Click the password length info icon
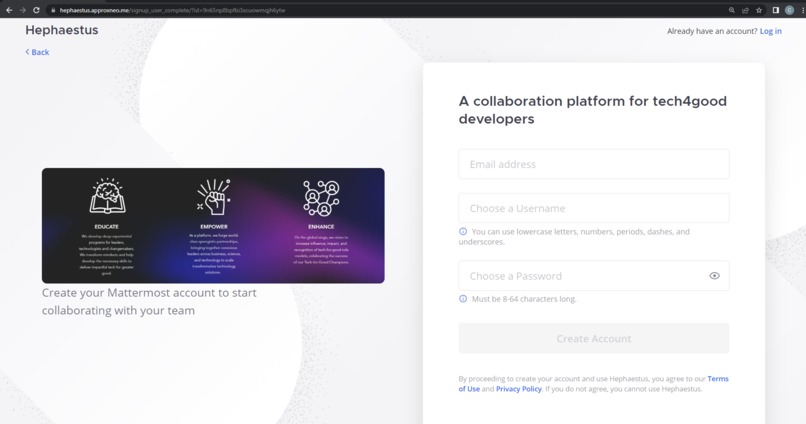The height and width of the screenshot is (424, 806). (x=463, y=299)
